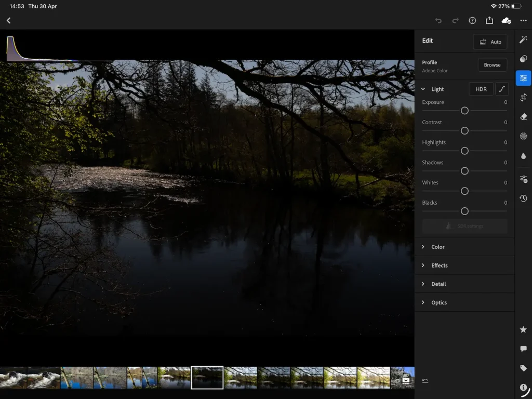Browse Adobe Color profiles

pos(492,64)
